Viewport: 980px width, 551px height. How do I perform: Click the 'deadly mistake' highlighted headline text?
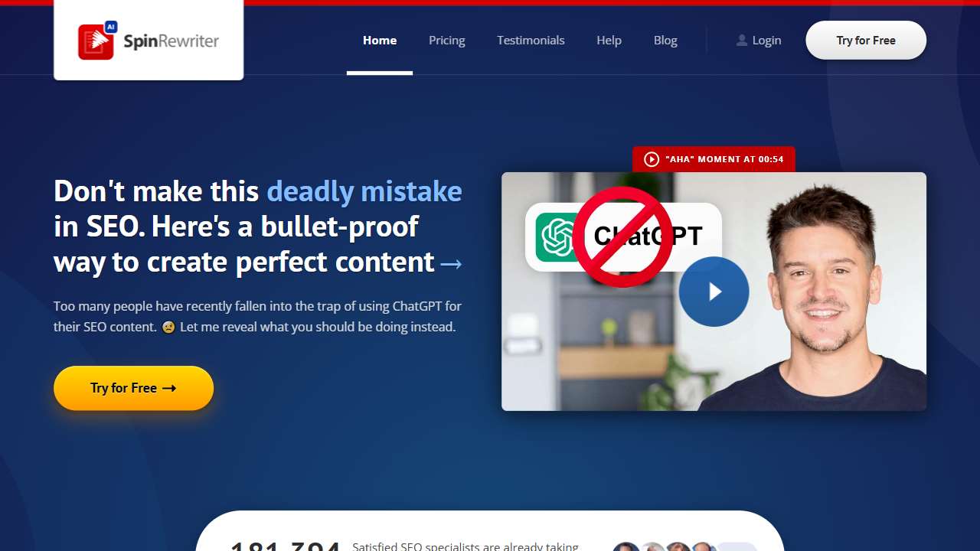pyautogui.click(x=364, y=191)
